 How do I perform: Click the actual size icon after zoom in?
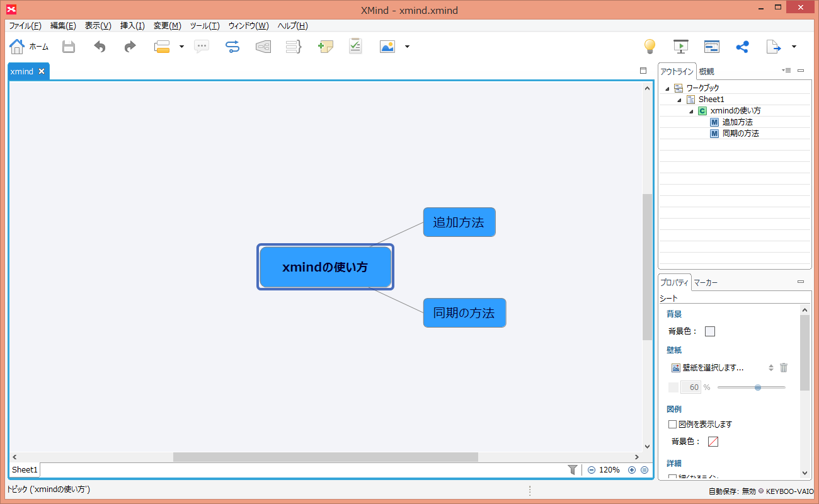coord(644,470)
